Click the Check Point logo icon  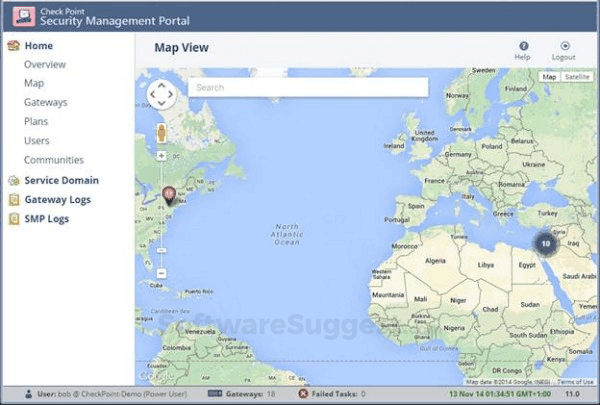pyautogui.click(x=24, y=16)
